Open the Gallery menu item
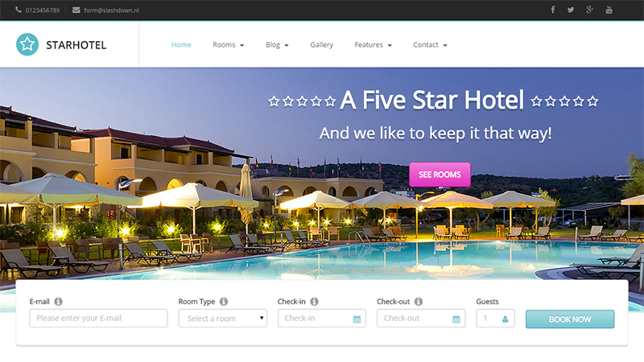The image size is (644, 362). coord(321,45)
